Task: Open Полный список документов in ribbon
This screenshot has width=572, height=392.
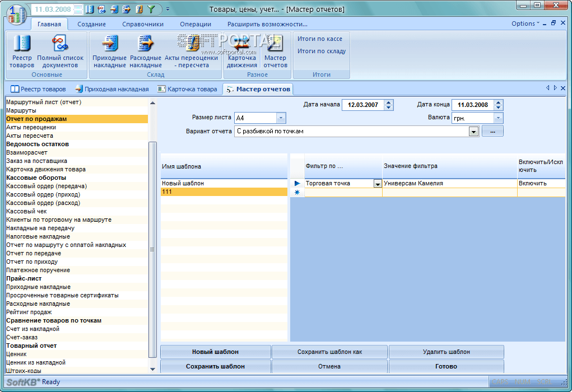Action: point(60,50)
